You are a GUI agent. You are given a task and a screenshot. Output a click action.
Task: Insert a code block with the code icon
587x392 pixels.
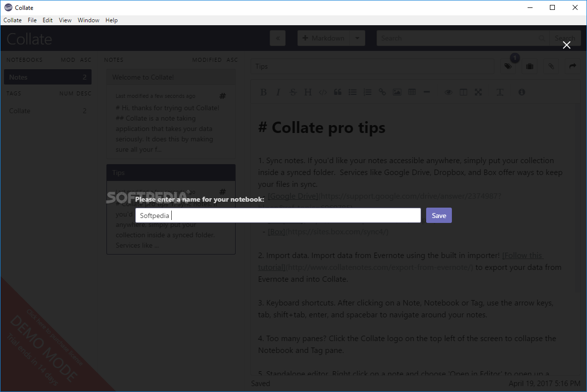coord(323,92)
